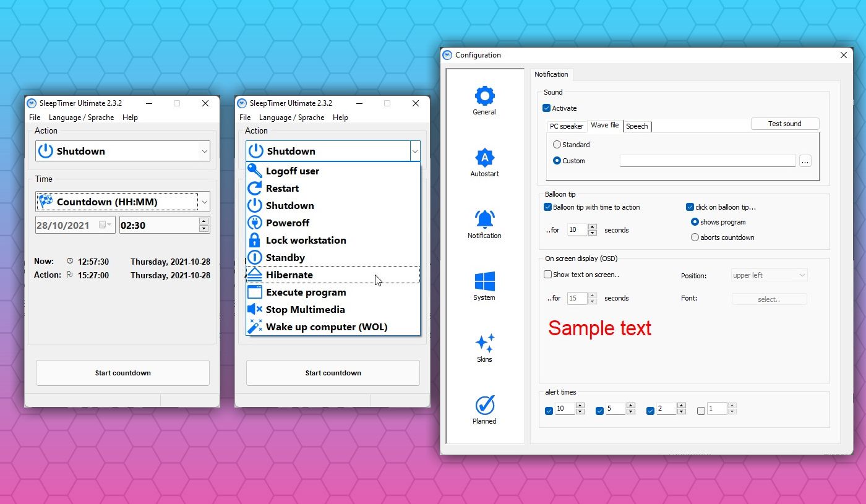
Task: Enable the alert time checkbox for 1
Action: [x=701, y=411]
